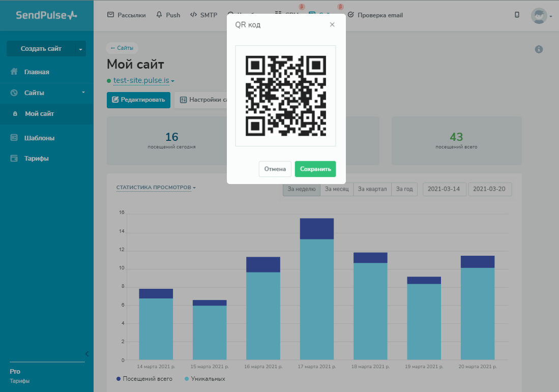
Task: Go back via ← Сайты link
Action: click(x=122, y=48)
